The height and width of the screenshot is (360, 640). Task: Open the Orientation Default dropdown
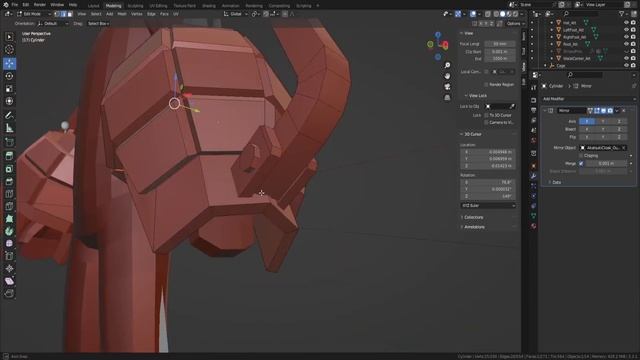(x=53, y=24)
